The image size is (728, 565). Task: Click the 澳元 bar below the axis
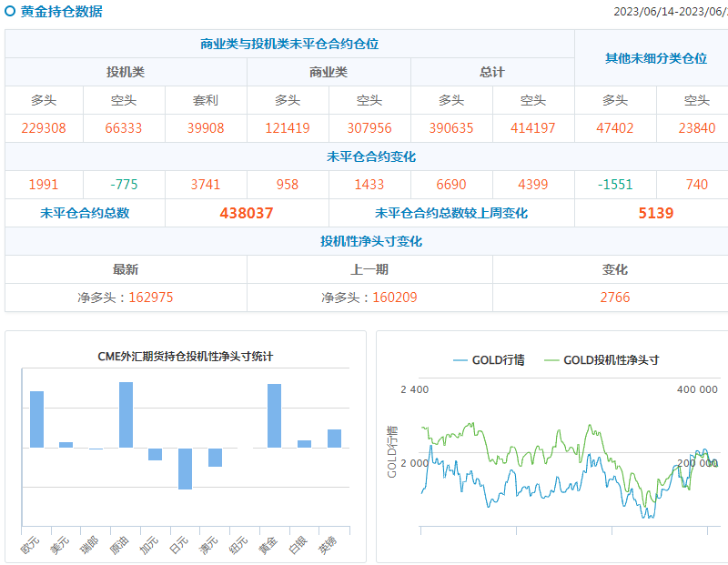[x=215, y=458]
